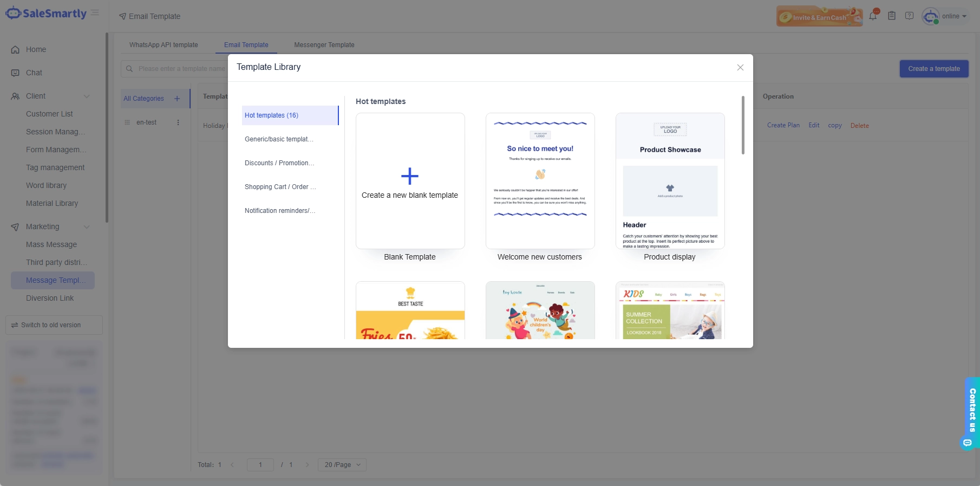The image size is (980, 486).
Task: Click the Edit link
Action: [814, 125]
